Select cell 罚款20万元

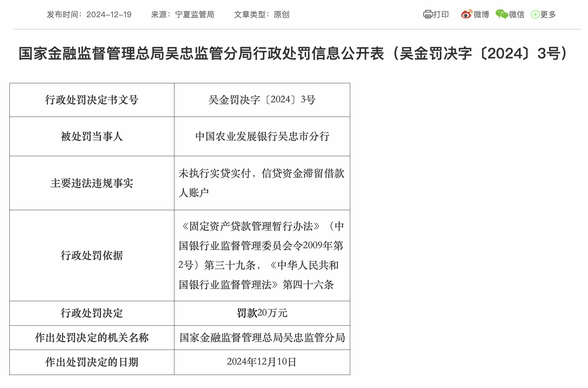click(262, 313)
